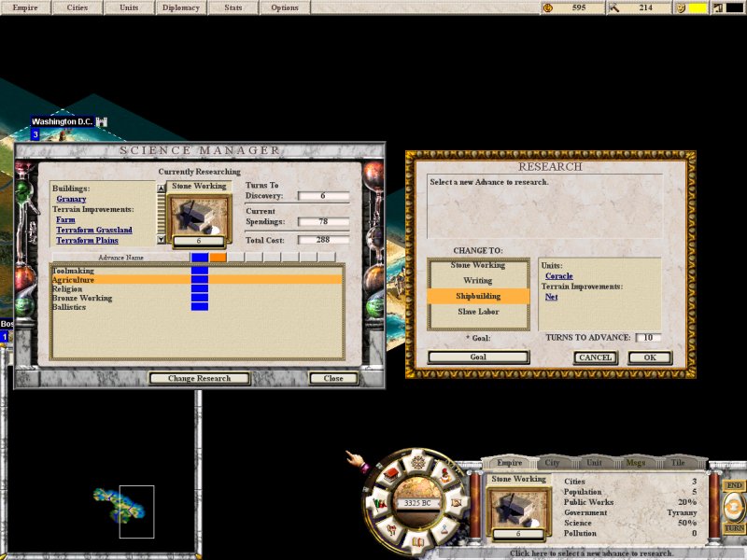Viewport: 747px width, 560px height.
Task: Click the Current Spendings value field
Action: 323,221
